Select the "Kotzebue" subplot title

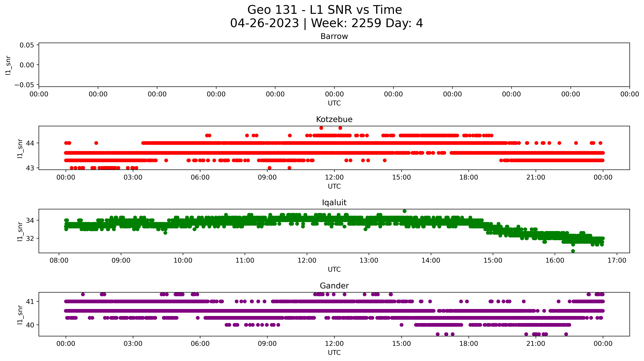pyautogui.click(x=334, y=119)
